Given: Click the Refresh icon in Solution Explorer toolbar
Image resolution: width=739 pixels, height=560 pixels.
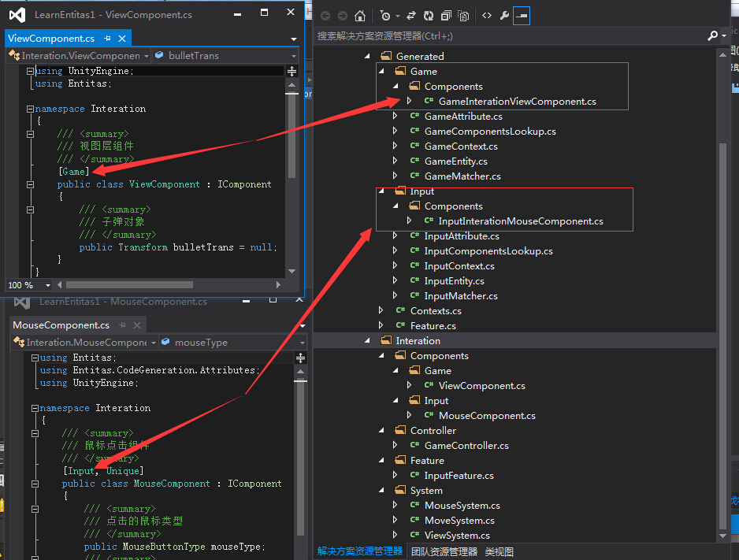Looking at the screenshot, I should click(428, 16).
